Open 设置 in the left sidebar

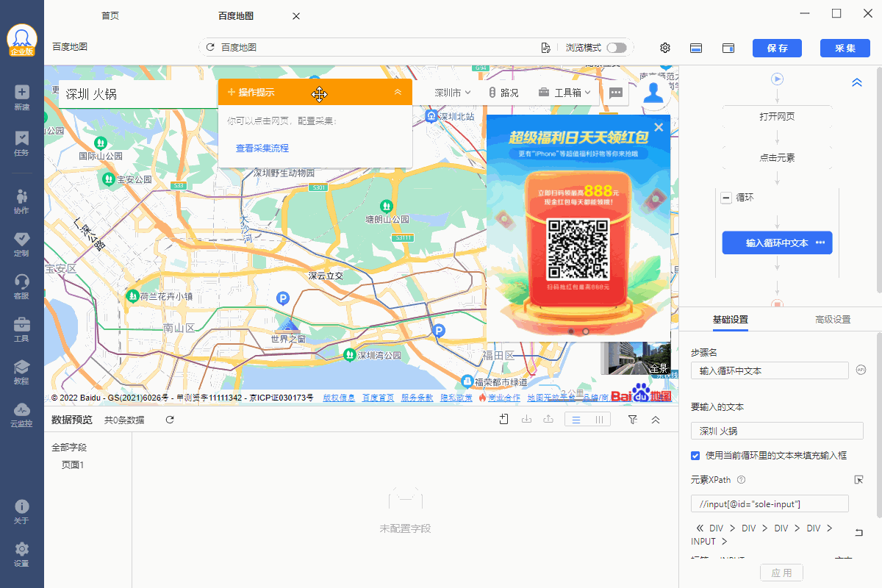click(x=22, y=555)
